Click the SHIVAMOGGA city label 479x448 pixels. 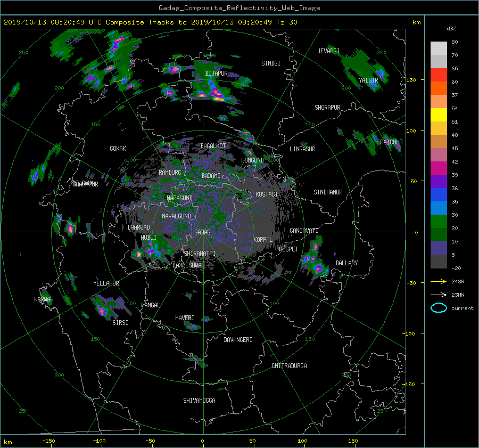click(199, 400)
